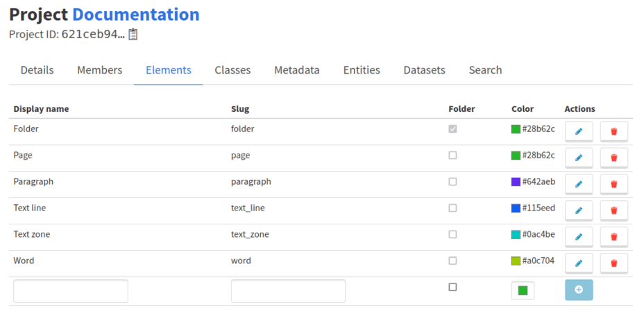Go to the Metadata tab

[297, 70]
